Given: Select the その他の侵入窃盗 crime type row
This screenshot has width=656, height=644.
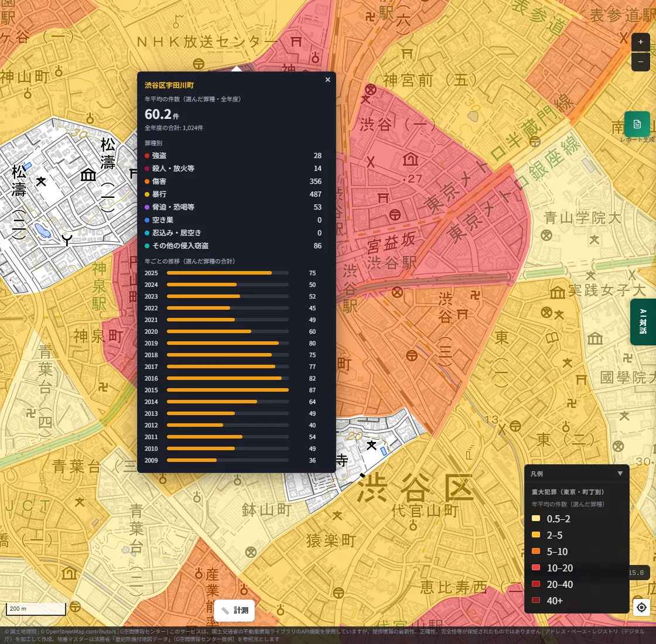Looking at the screenshot, I should click(x=233, y=246).
